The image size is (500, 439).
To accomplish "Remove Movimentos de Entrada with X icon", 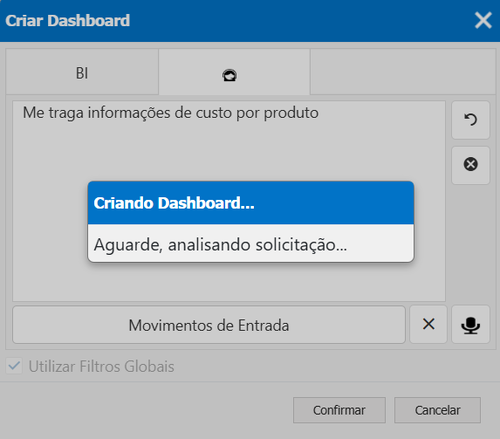I will [428, 325].
